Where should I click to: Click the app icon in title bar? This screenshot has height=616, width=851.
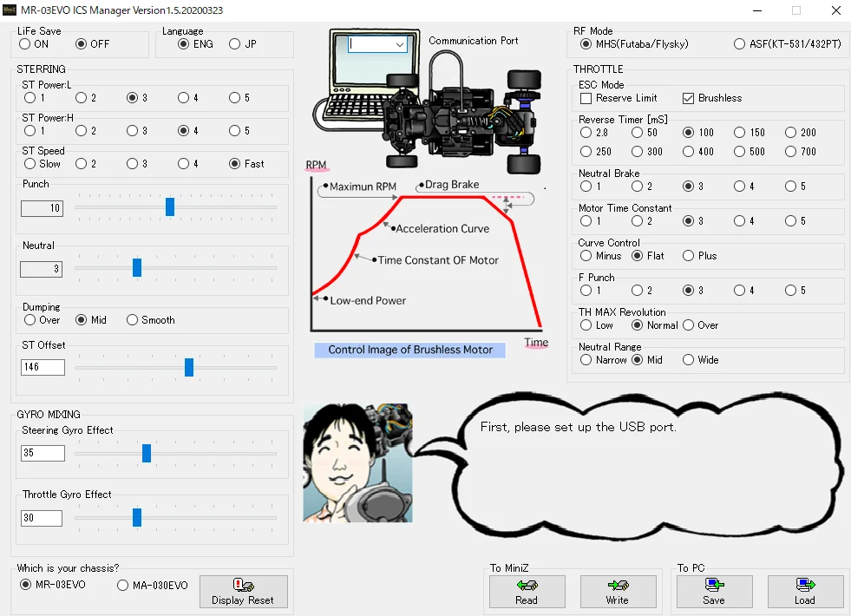tap(10, 10)
